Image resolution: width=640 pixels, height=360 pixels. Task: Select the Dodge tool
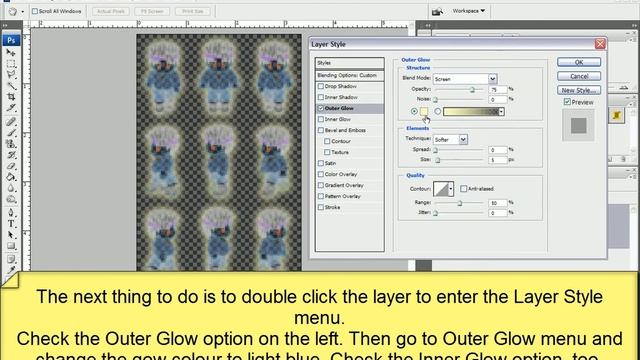(x=11, y=199)
